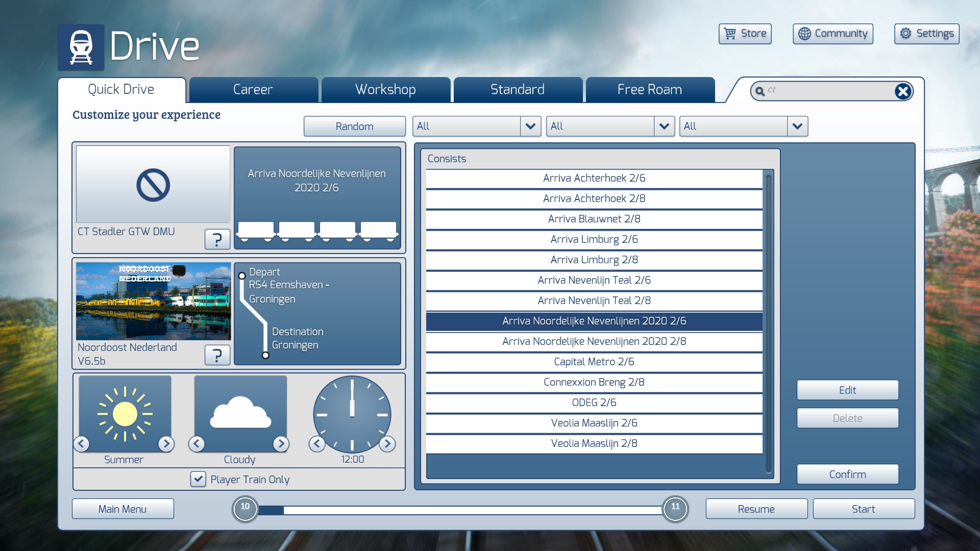Open the Community page
This screenshot has height=551, width=980.
[832, 34]
